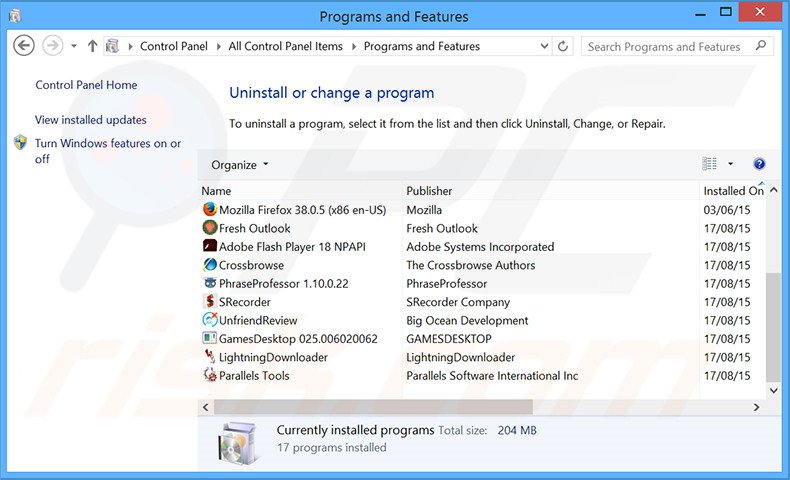The image size is (790, 480).
Task: Click the Windows features shield icon
Action: [20, 143]
